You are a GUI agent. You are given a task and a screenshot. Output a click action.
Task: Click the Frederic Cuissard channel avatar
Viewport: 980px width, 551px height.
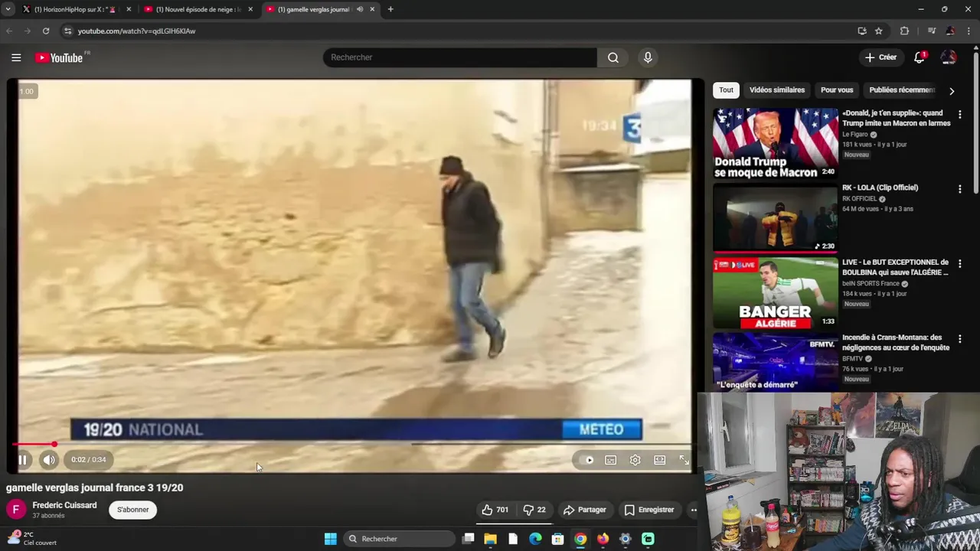(16, 510)
